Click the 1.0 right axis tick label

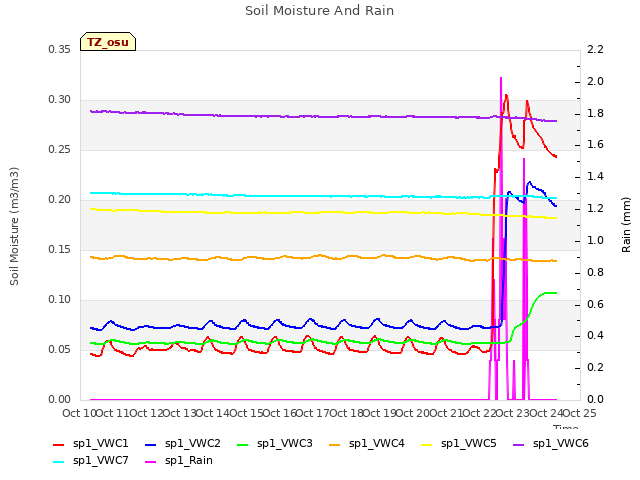pos(595,240)
